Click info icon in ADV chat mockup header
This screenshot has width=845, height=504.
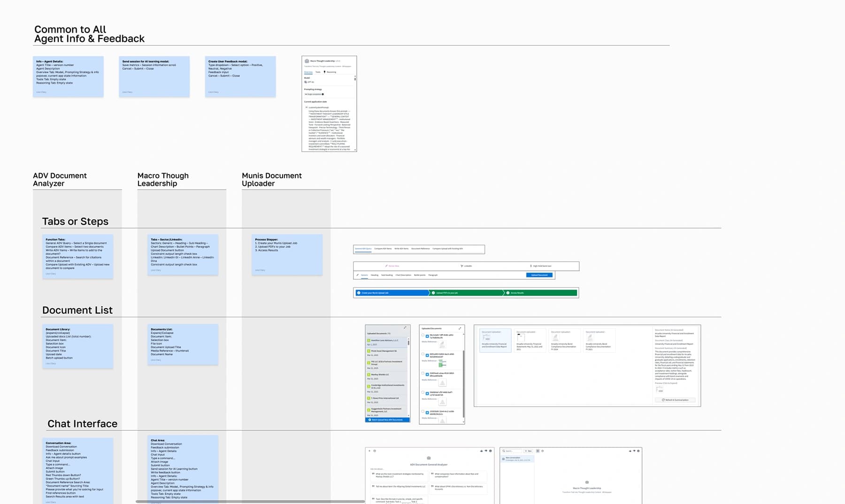pyautogui.click(x=491, y=451)
